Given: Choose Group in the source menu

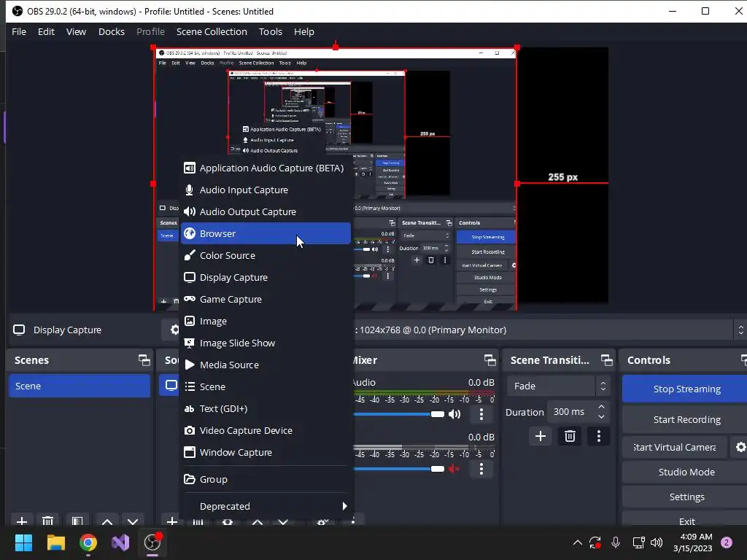Looking at the screenshot, I should [266, 480].
